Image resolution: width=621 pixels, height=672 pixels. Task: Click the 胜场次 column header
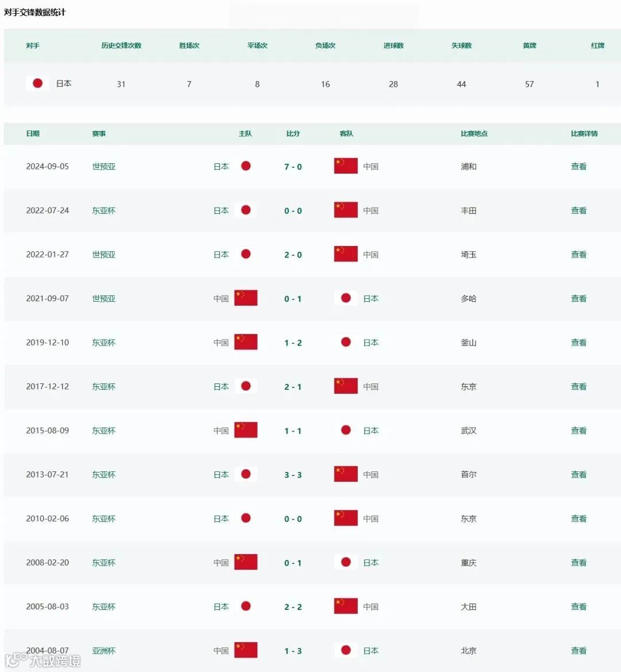(189, 45)
